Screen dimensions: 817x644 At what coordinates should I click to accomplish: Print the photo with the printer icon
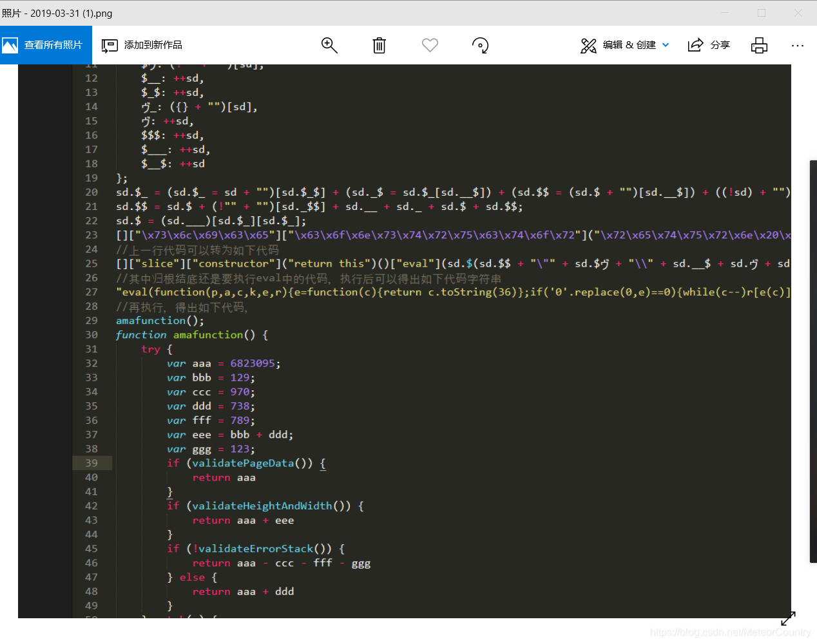pyautogui.click(x=759, y=45)
